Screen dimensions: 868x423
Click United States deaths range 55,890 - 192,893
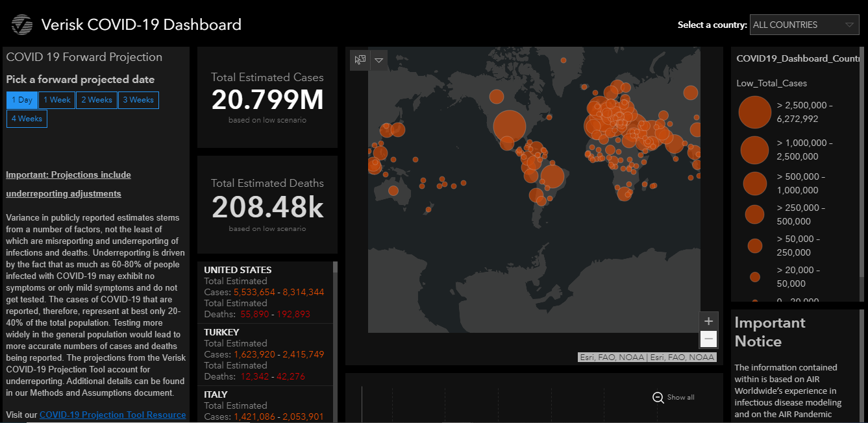click(275, 314)
